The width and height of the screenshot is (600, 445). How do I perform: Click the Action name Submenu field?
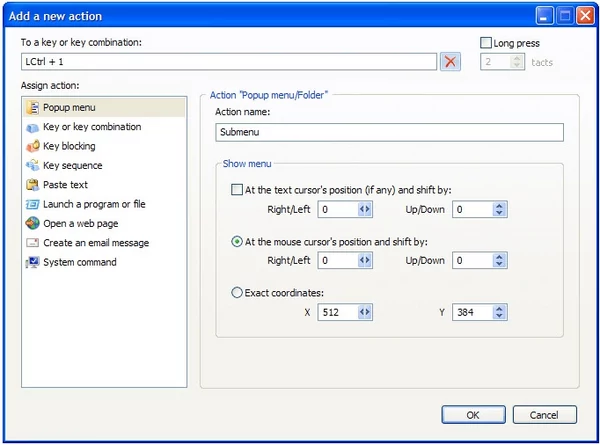coord(389,132)
